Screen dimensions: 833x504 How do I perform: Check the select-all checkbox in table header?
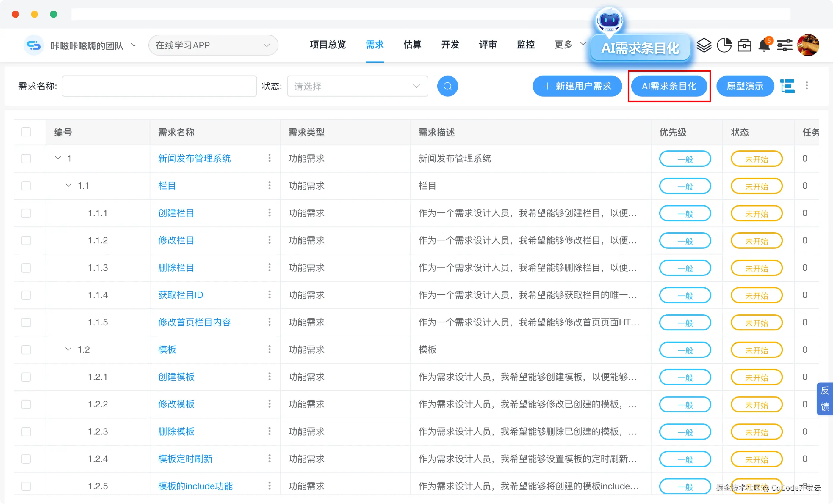pyautogui.click(x=26, y=132)
